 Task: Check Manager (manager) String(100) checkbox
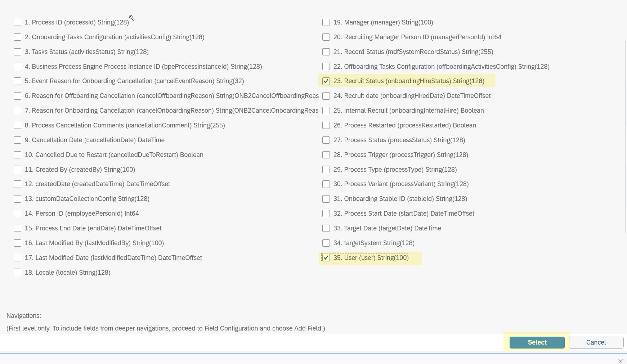click(326, 22)
